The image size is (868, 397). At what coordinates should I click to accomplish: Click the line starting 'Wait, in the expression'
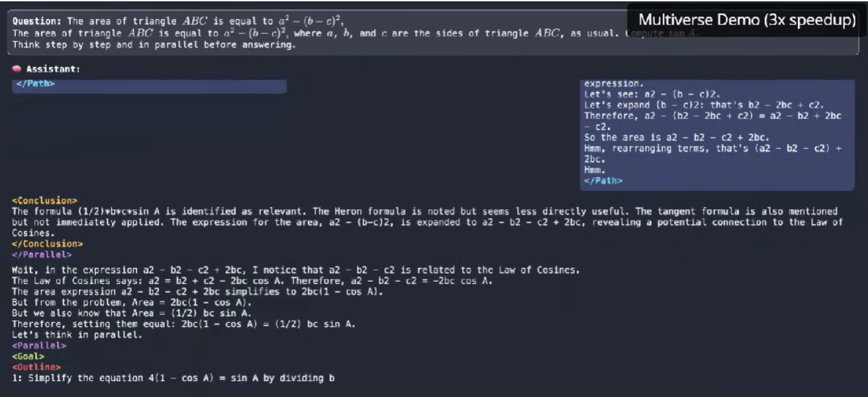(x=296, y=270)
